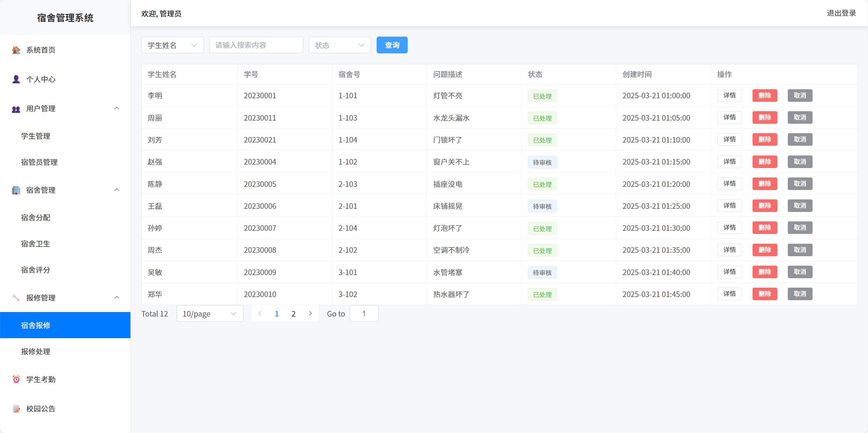Select the person icon next to 个人中心
Screen dimensions: 868x433
pyautogui.click(x=15, y=79)
